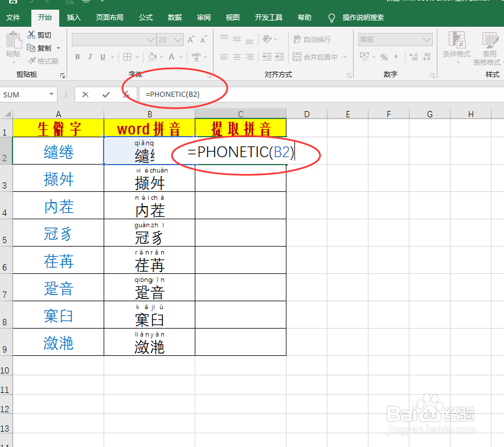
Task: Click the 复制 copy command
Action: point(44,48)
